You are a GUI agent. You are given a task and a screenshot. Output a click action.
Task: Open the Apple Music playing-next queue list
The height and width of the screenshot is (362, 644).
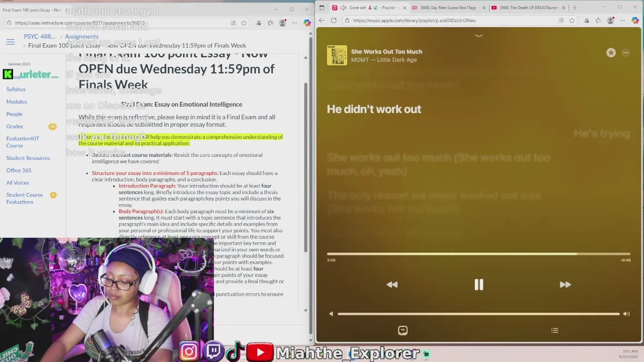click(554, 330)
